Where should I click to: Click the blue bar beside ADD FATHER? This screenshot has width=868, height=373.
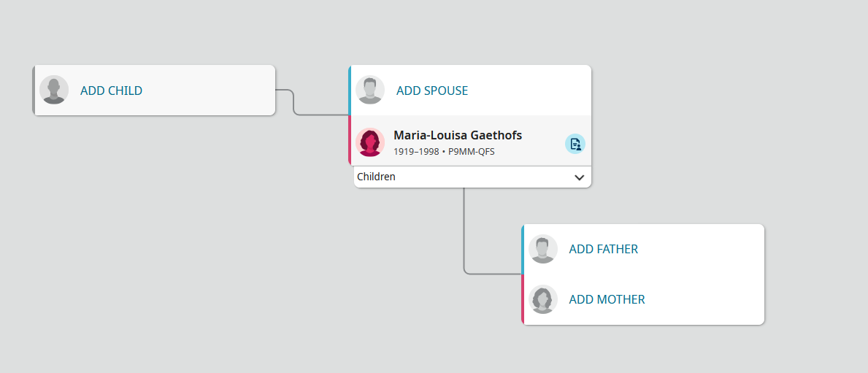tap(523, 249)
